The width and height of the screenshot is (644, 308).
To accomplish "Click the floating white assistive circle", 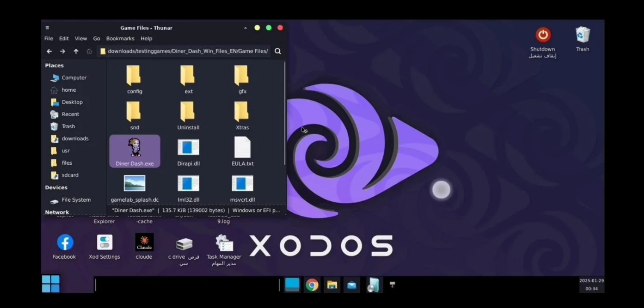I will [x=442, y=190].
